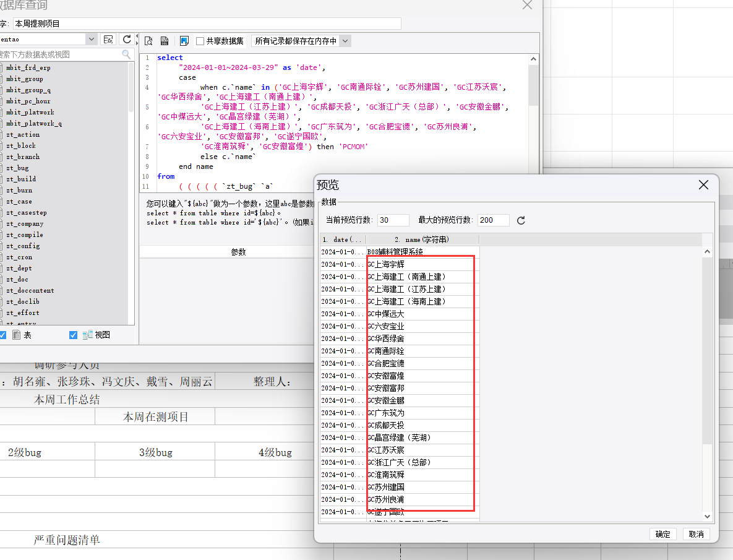Click the blue save dataset icon

(184, 41)
